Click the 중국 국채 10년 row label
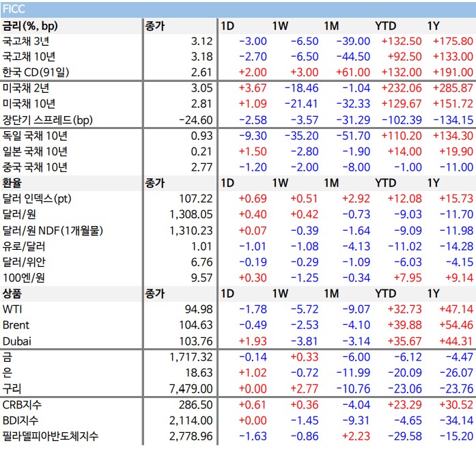This screenshot has width=476, height=452. 35,167
